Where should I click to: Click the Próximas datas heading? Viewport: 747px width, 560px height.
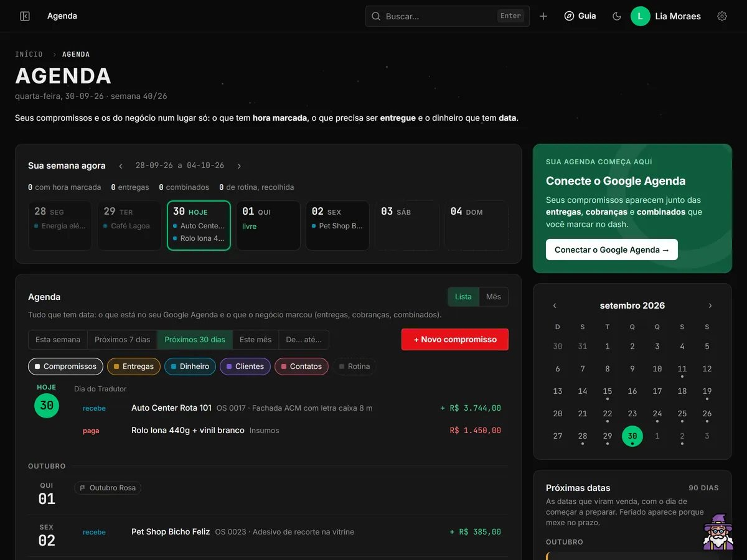click(x=578, y=488)
